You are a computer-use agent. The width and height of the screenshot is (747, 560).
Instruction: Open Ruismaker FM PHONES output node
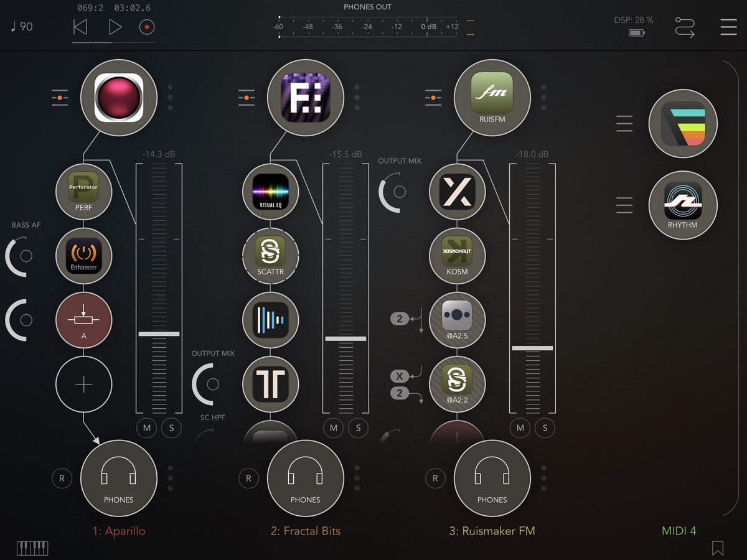click(492, 478)
